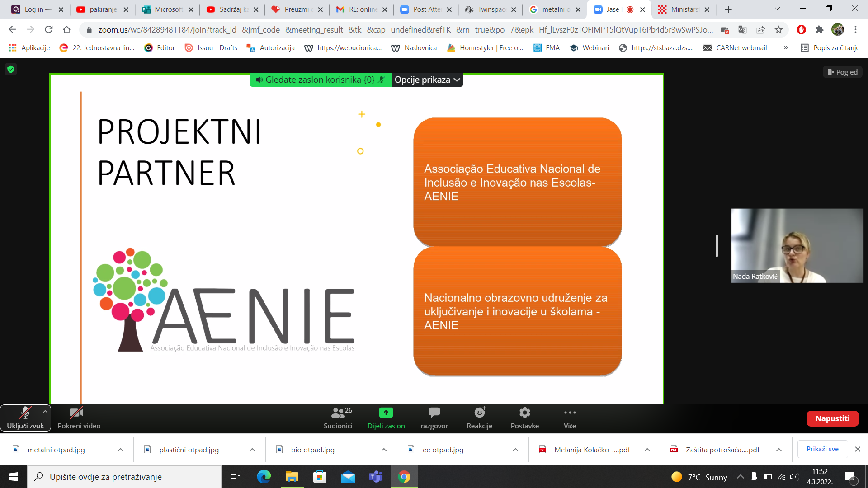868x488 pixels.
Task: Click green encryption shield icon
Action: [11, 69]
